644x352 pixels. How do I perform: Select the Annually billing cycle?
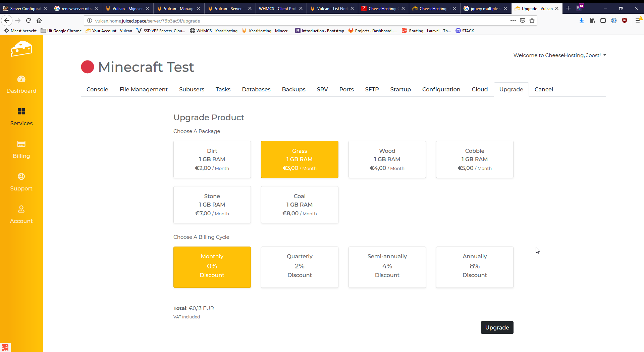point(475,267)
